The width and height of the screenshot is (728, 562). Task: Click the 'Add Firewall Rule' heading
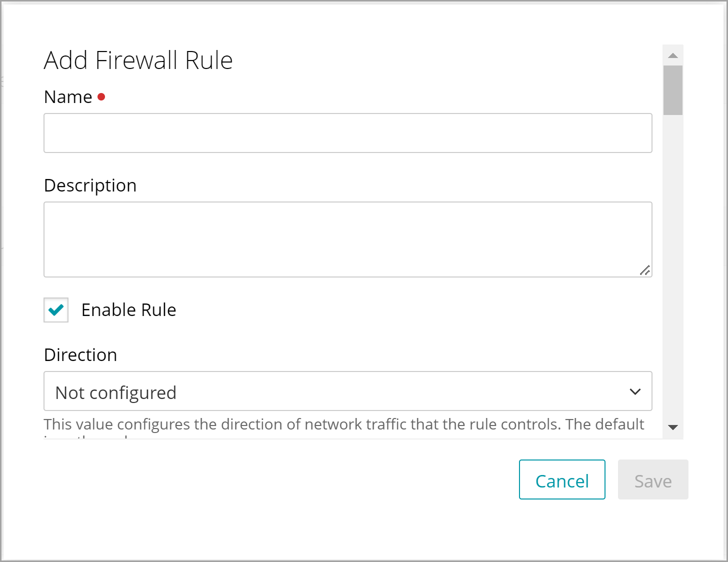coord(138,60)
